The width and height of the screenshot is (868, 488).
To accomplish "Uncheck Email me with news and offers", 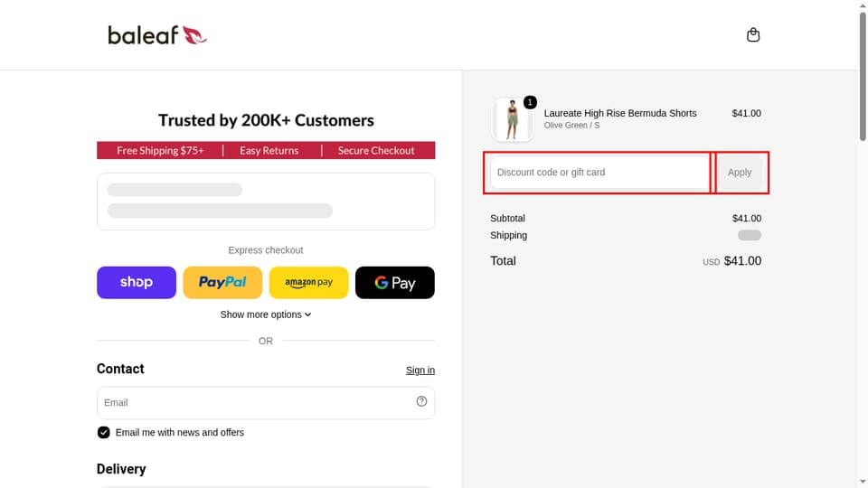I will [x=103, y=432].
